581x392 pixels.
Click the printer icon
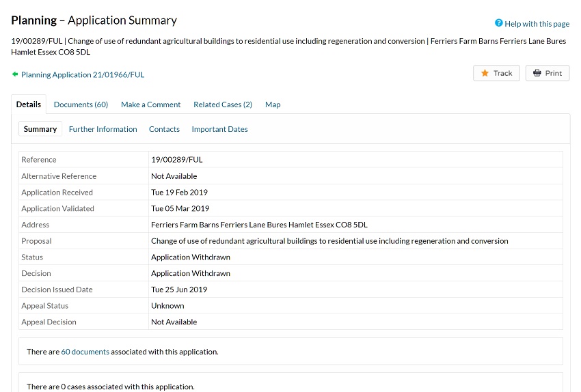(537, 73)
